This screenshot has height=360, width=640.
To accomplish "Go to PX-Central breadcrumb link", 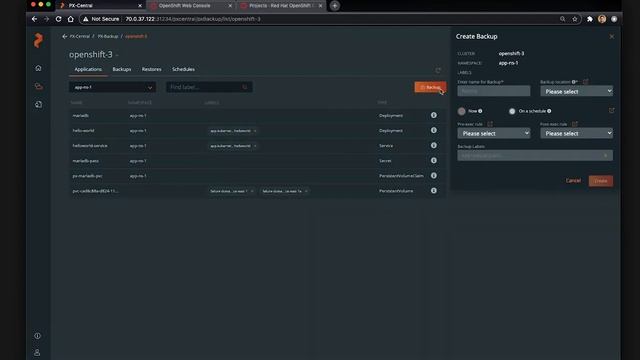I will click(80, 36).
